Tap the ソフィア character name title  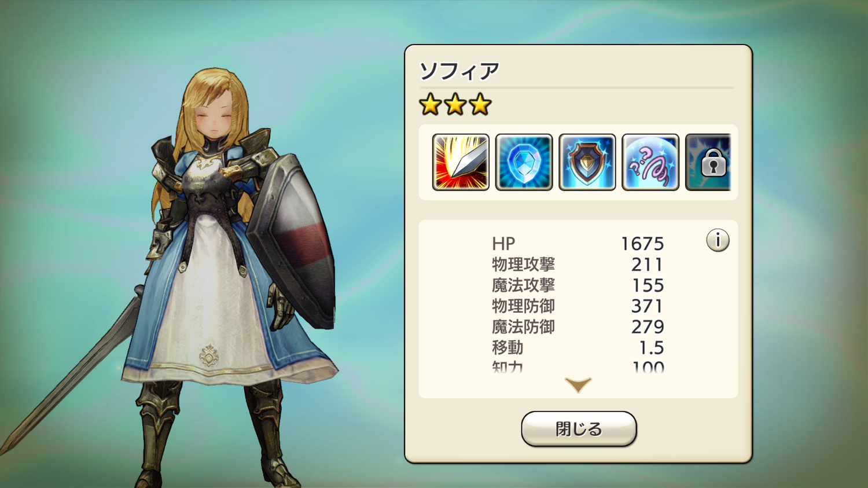pyautogui.click(x=459, y=71)
